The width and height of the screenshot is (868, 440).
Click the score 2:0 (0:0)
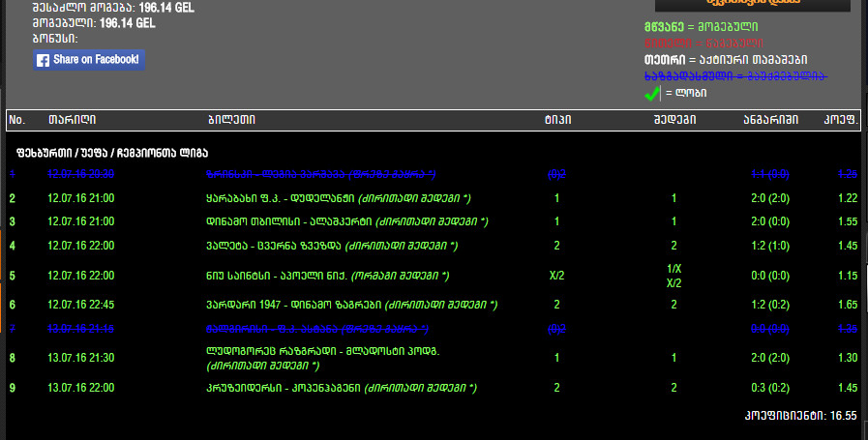(770, 221)
